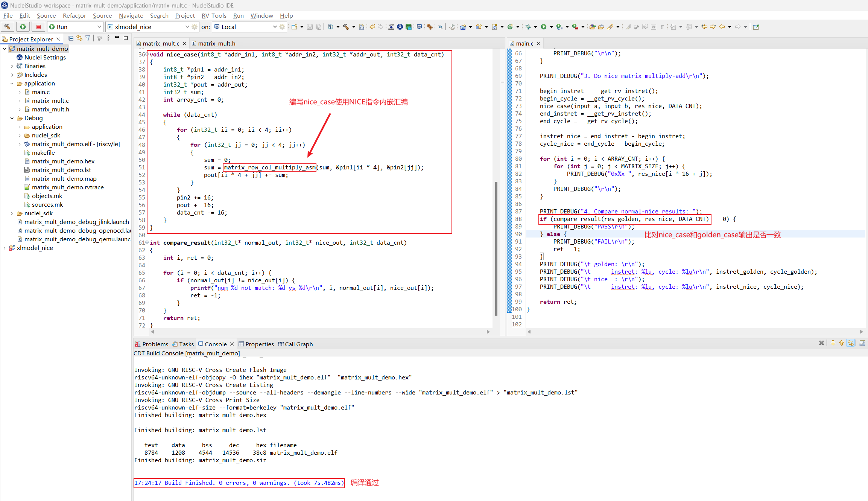Image resolution: width=868 pixels, height=501 pixels.
Task: Open the File menu
Action: coord(8,15)
